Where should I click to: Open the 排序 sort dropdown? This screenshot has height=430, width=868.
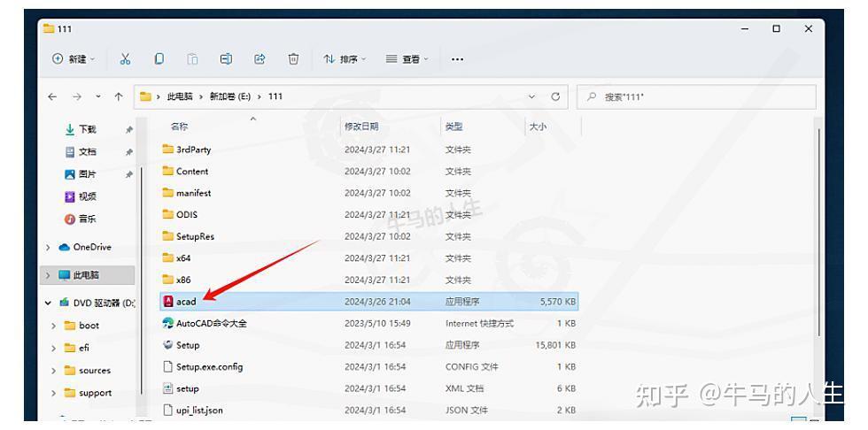pos(345,59)
